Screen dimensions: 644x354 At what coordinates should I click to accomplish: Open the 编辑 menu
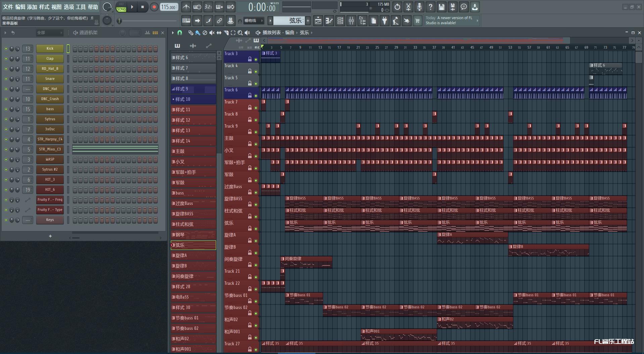tap(20, 7)
